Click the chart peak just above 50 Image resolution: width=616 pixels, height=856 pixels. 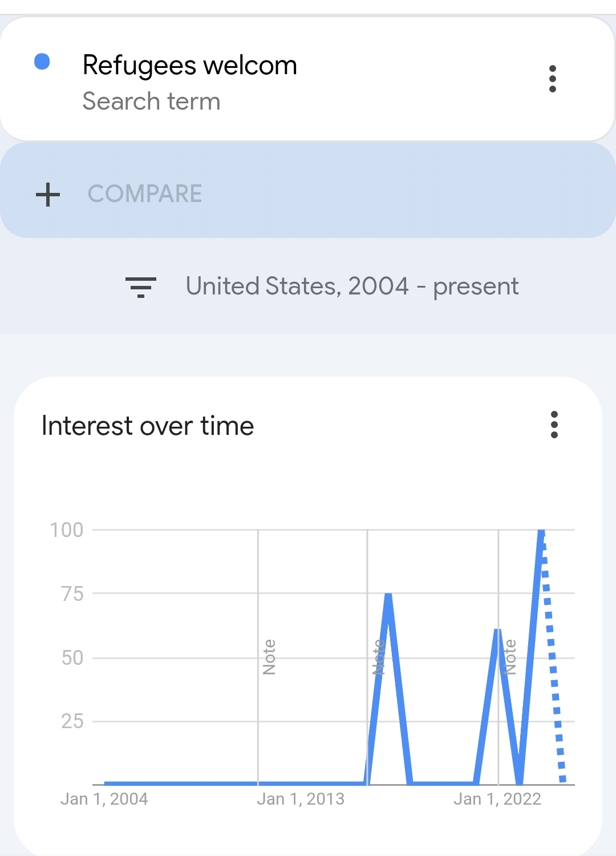pyautogui.click(x=497, y=631)
